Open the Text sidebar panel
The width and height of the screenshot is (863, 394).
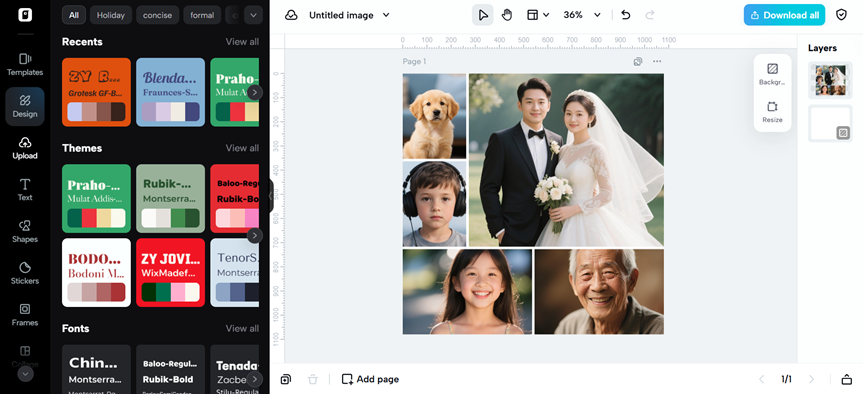click(x=25, y=190)
